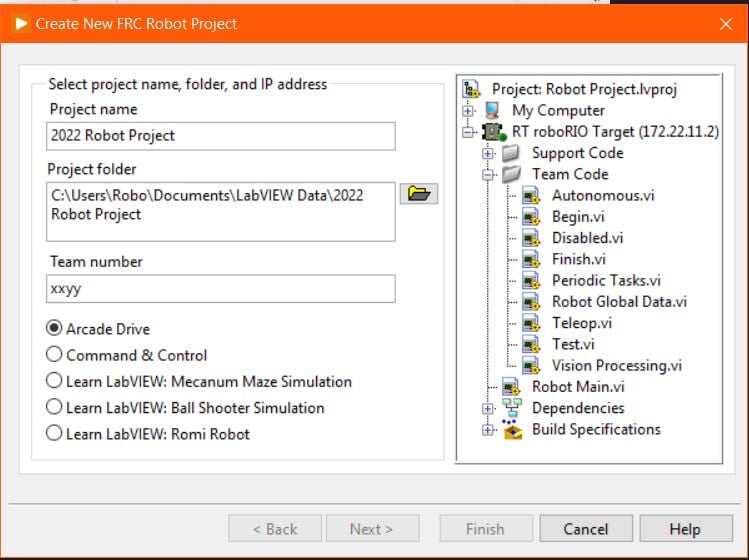Select the Test.vi label in tree
749x560 pixels.
pyautogui.click(x=573, y=344)
